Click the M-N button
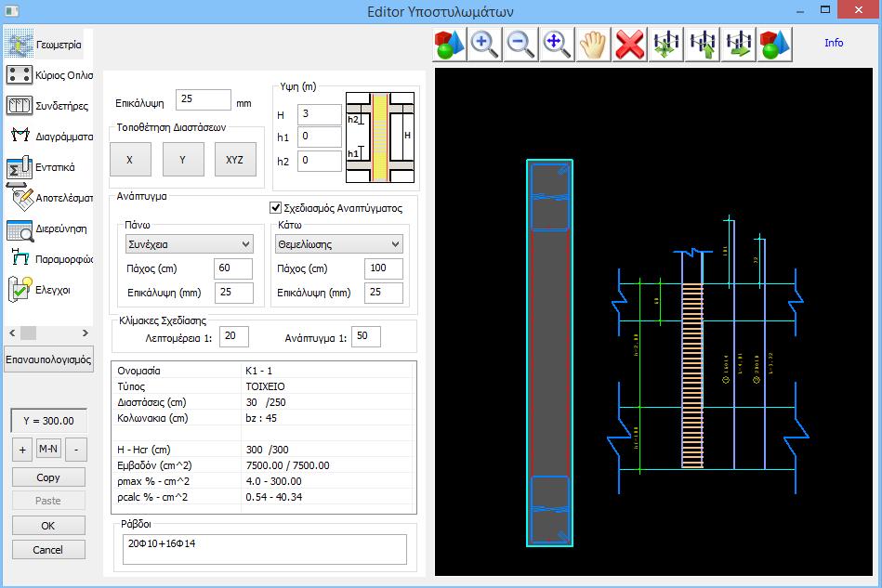 coord(48,449)
